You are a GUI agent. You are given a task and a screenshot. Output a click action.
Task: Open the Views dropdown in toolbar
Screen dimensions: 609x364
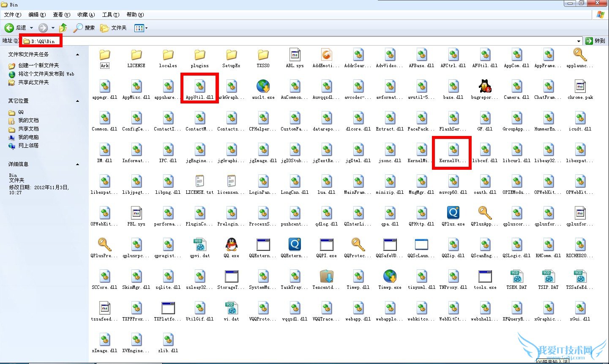pyautogui.click(x=141, y=28)
